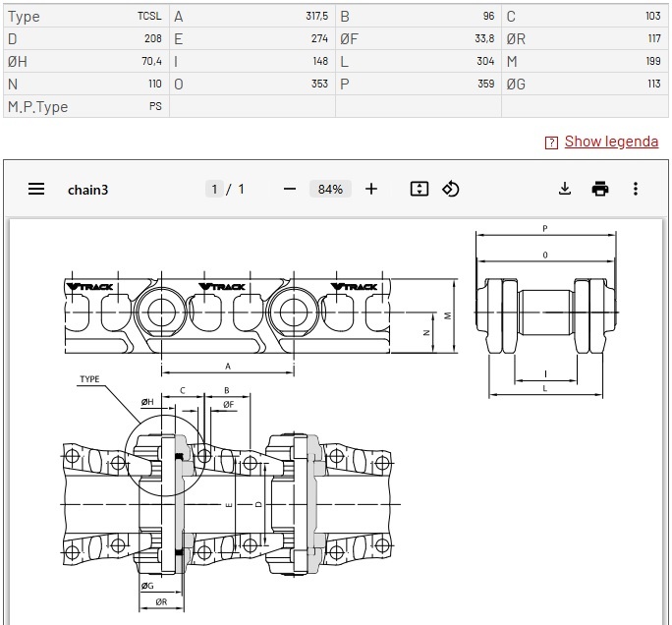This screenshot has height=625, width=672.
Task: Toggle fit to page view
Action: [x=420, y=189]
